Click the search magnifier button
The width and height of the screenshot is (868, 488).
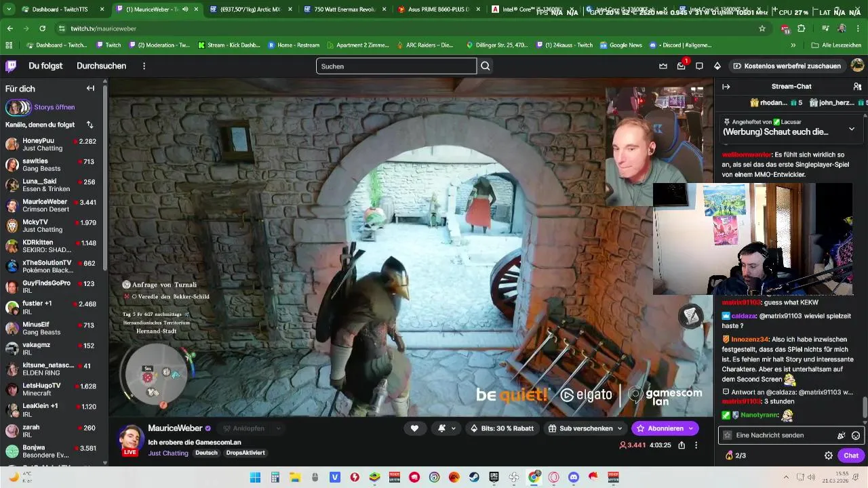point(486,66)
